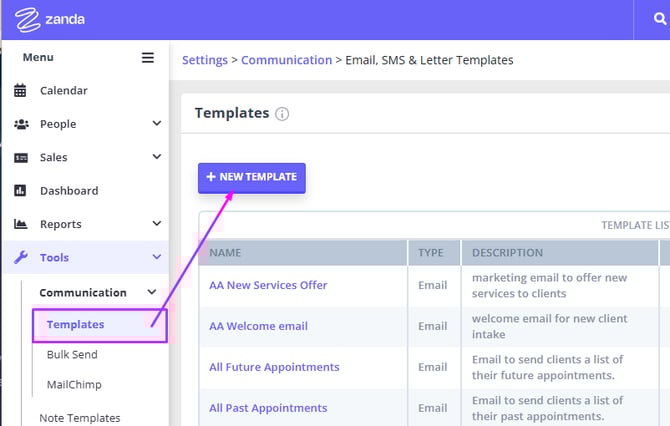The image size is (670, 426).
Task: Click the Calendar icon in sidebar
Action: pos(20,91)
